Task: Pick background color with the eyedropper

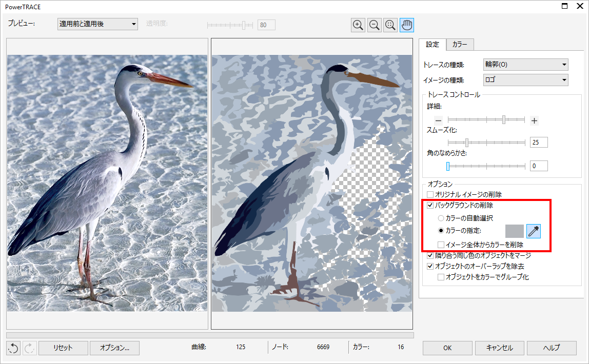Action: tap(534, 231)
